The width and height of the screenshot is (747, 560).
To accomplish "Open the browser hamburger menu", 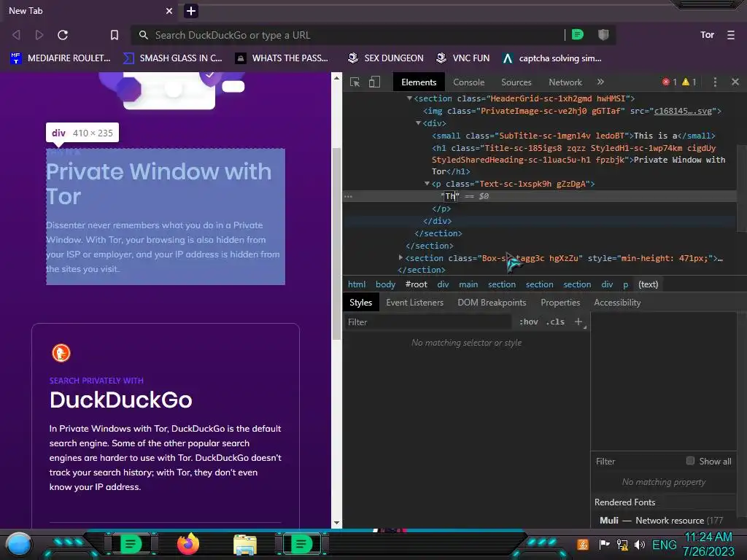I will pyautogui.click(x=731, y=35).
